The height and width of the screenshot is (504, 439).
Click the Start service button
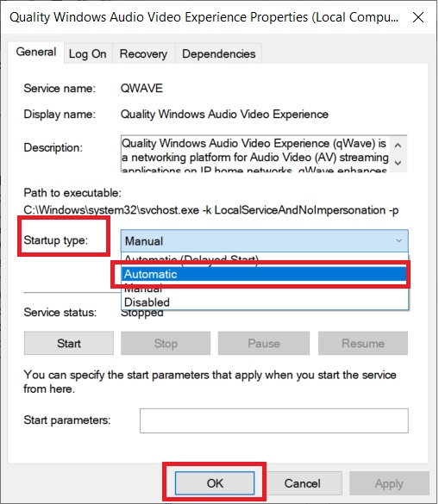68,343
